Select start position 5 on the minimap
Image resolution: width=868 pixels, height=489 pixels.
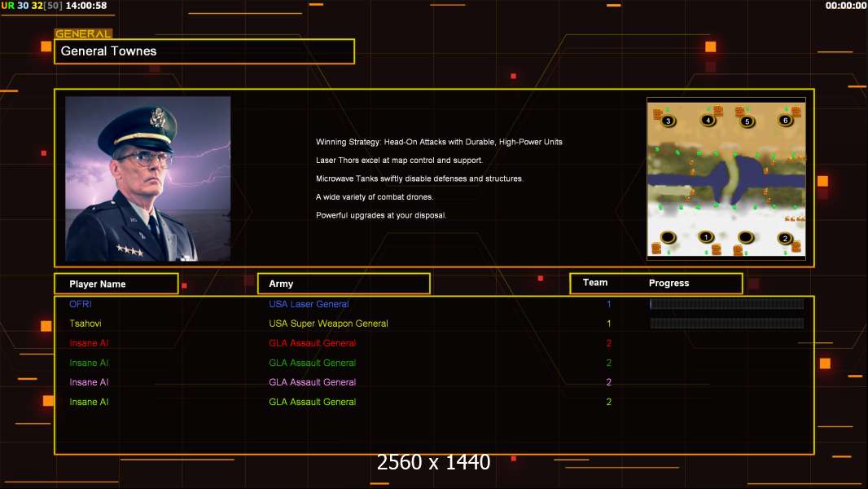click(747, 121)
